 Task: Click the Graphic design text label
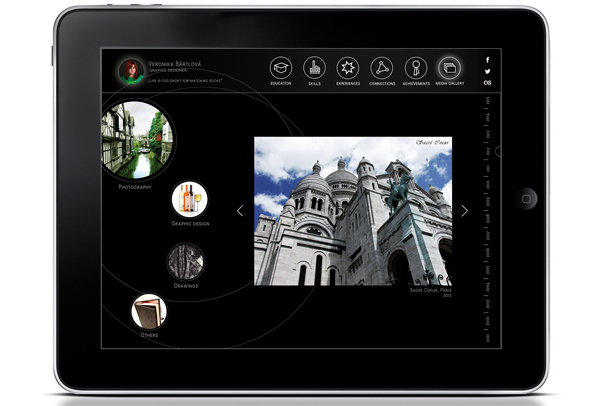pos(190,223)
